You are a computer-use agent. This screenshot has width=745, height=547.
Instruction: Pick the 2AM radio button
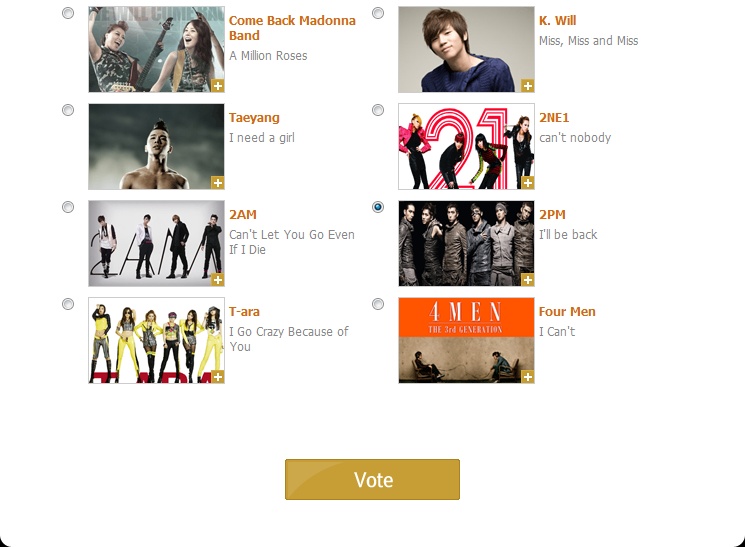pyautogui.click(x=68, y=207)
